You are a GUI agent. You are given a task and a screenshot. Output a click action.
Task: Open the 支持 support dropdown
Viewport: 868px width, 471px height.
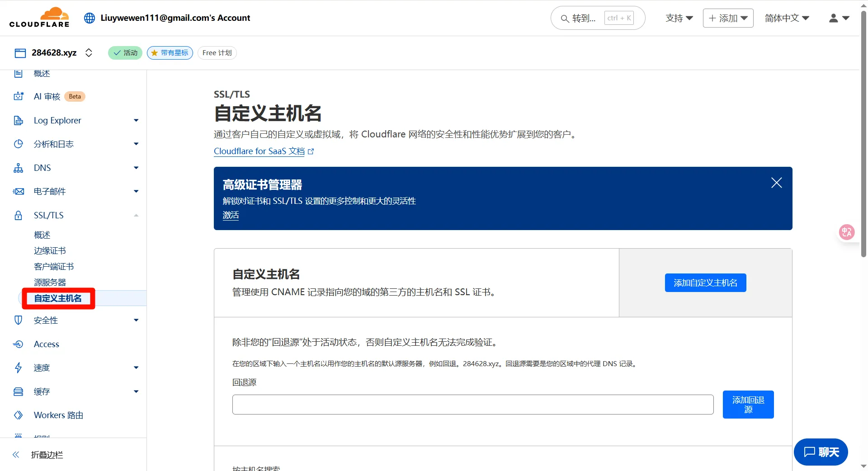coord(679,18)
